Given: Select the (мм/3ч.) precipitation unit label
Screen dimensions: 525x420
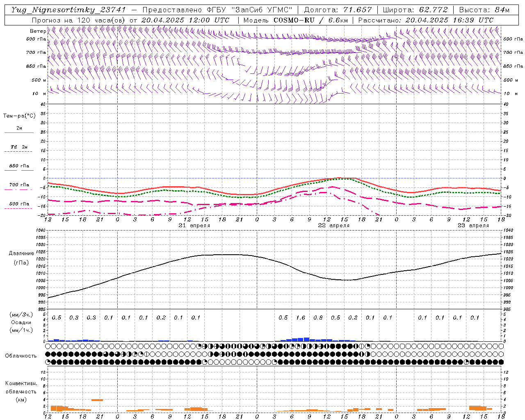Looking at the screenshot, I should 21,315.
